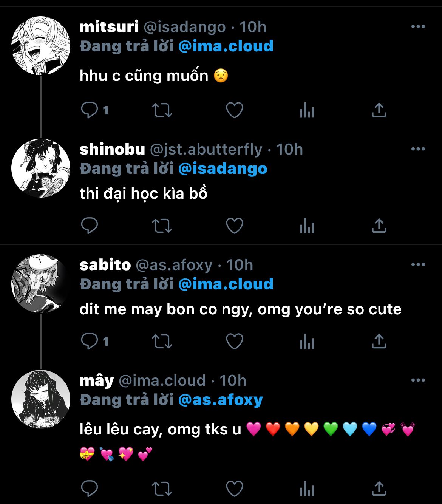Image resolution: width=442 pixels, height=504 pixels.
Task: Open more options on mitsuri's tweet
Action: tap(418, 27)
